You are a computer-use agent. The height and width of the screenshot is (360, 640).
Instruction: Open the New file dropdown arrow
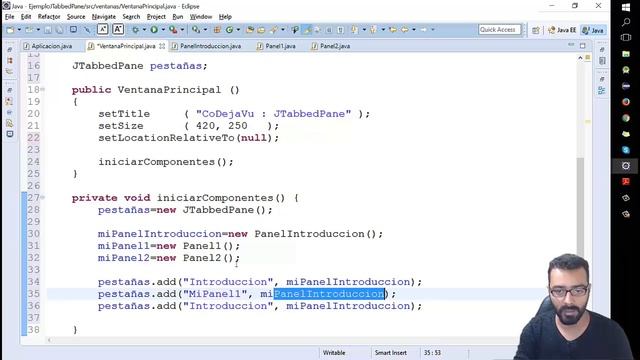point(19,30)
